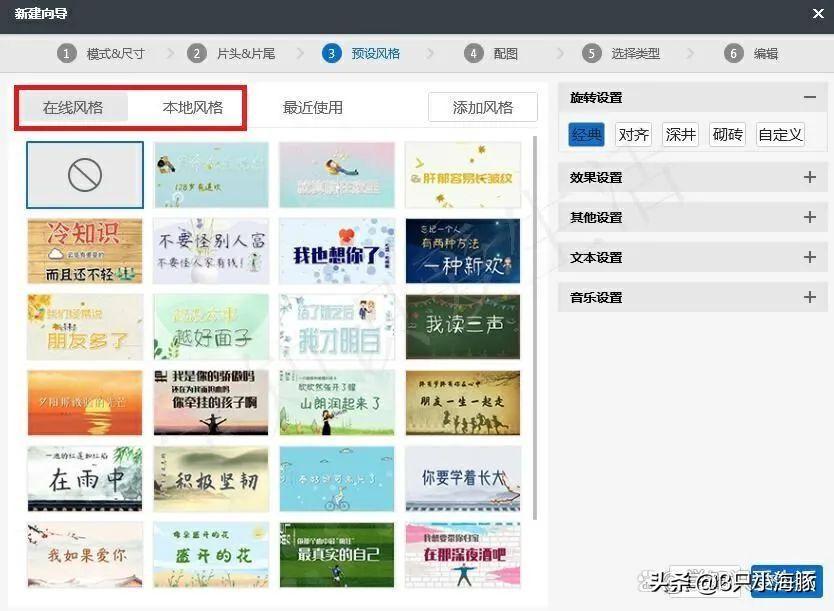This screenshot has height=611, width=834.
Task: Go to step 1 模式&尺寸
Action: (101, 54)
